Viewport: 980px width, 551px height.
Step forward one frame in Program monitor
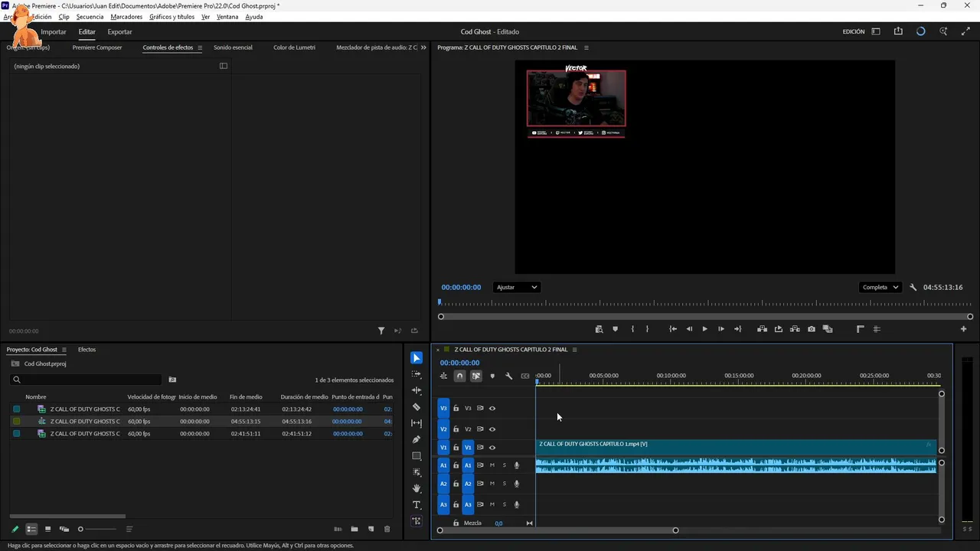coord(720,329)
